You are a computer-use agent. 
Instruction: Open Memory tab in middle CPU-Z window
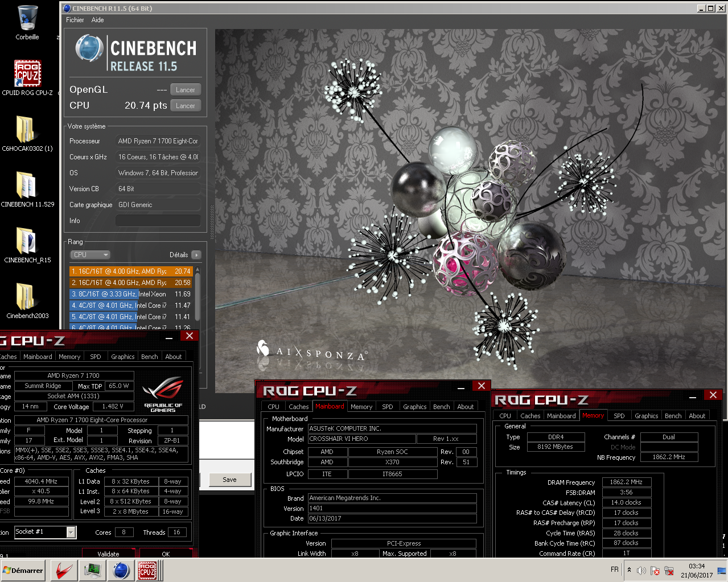pos(361,407)
